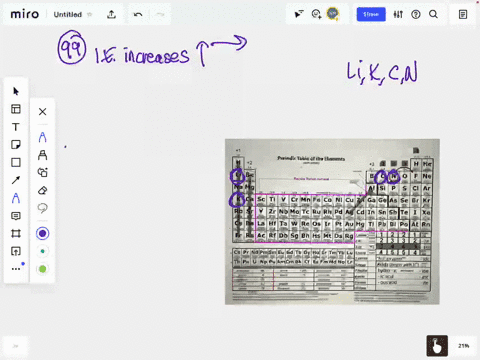This screenshot has width=480, height=360.
Task: Open the help question mark icon
Action: (416, 14)
